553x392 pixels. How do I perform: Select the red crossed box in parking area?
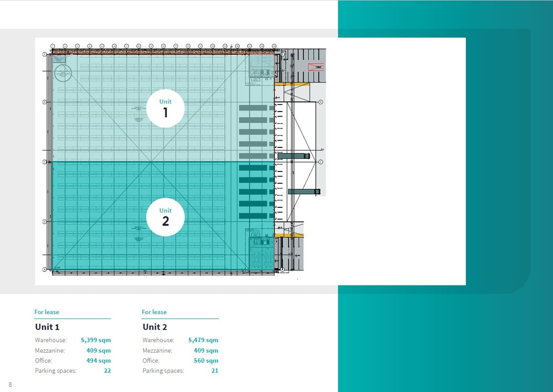pos(316,67)
